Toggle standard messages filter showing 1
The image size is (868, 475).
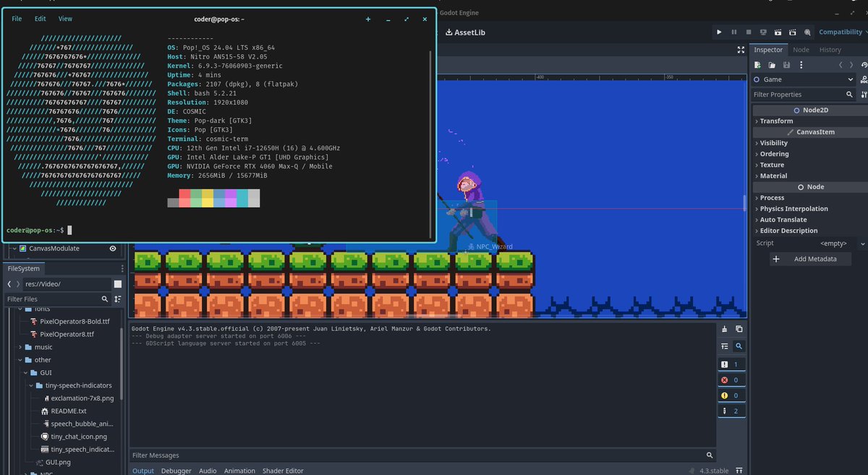(731, 364)
